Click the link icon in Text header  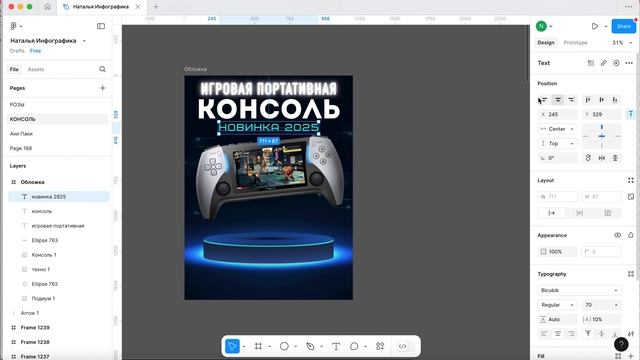(x=603, y=63)
